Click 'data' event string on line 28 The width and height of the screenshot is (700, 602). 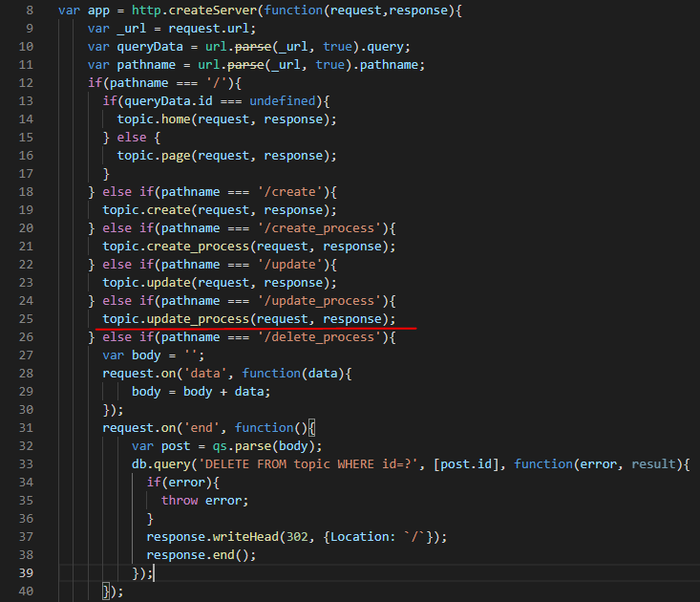[205, 374]
